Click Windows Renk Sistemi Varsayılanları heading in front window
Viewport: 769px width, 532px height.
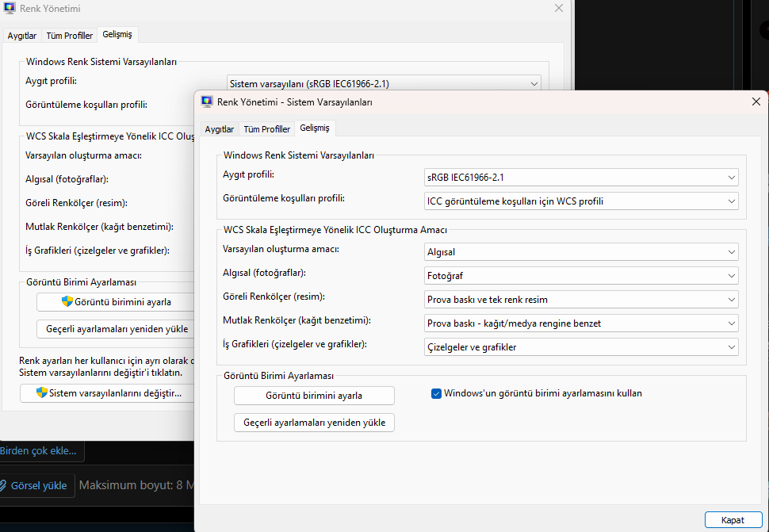click(x=299, y=155)
